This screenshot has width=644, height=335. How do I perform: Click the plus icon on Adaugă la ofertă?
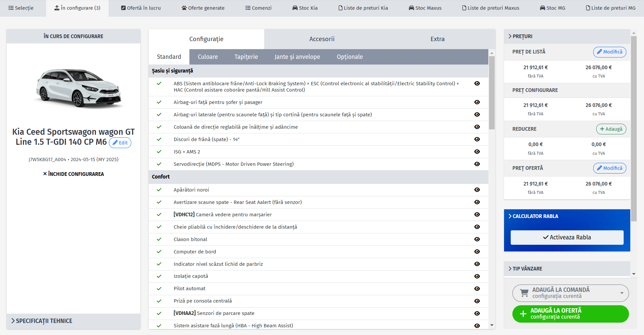pyautogui.click(x=523, y=314)
